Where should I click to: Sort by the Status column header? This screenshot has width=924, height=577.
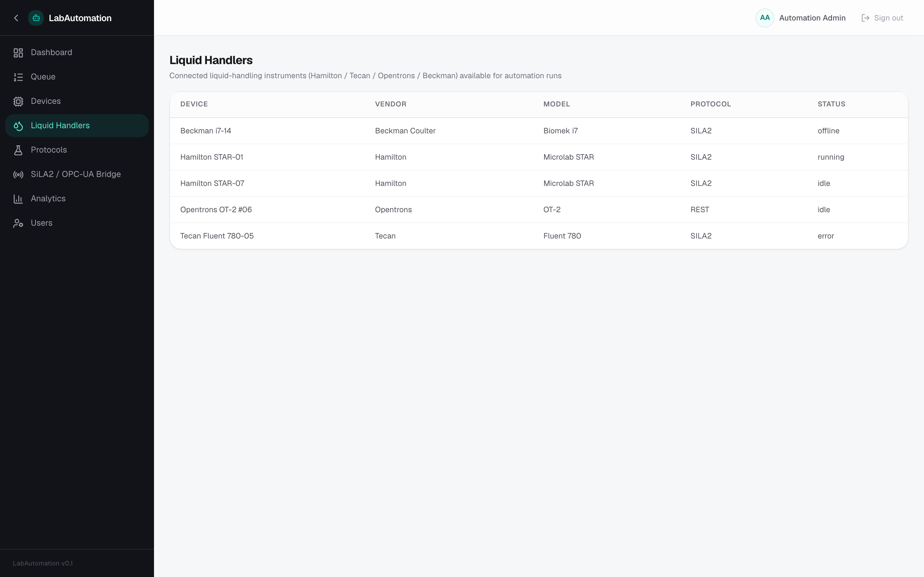point(831,104)
